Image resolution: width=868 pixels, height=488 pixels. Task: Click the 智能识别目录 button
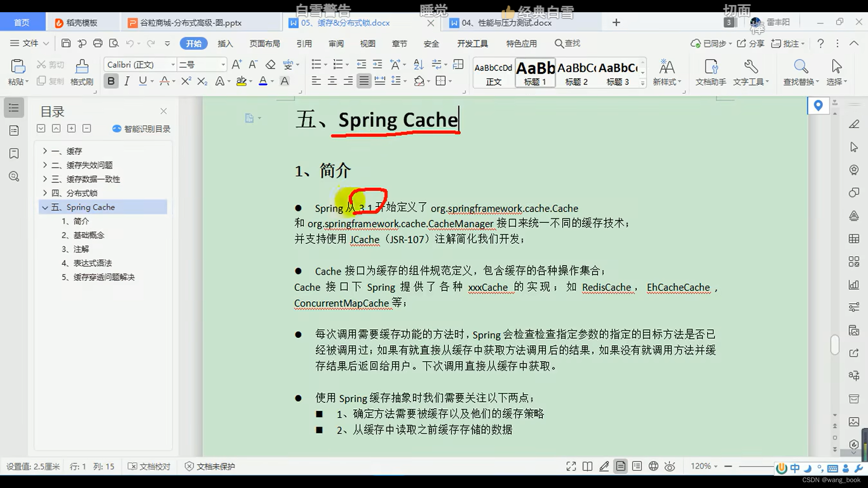click(142, 129)
